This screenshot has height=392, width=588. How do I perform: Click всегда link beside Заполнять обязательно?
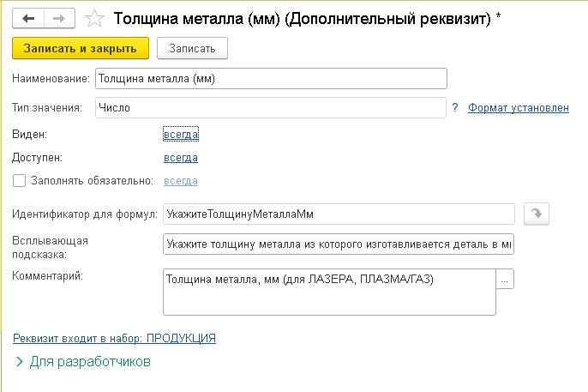(180, 181)
